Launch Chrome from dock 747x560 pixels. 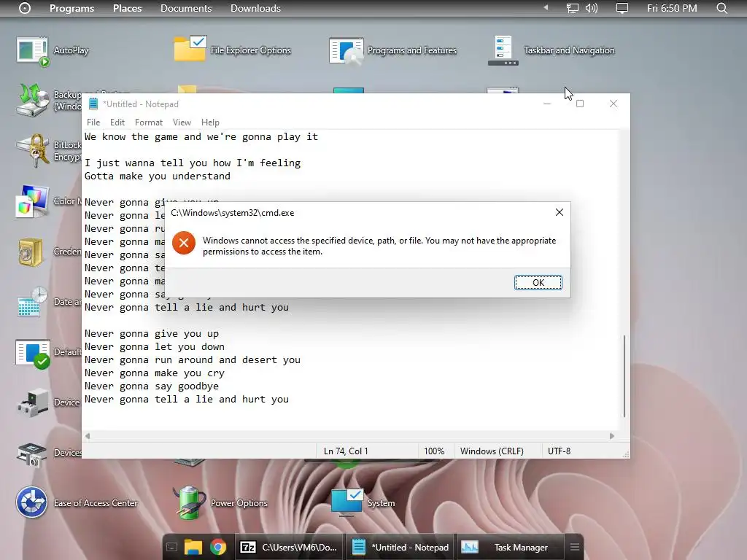click(218, 547)
